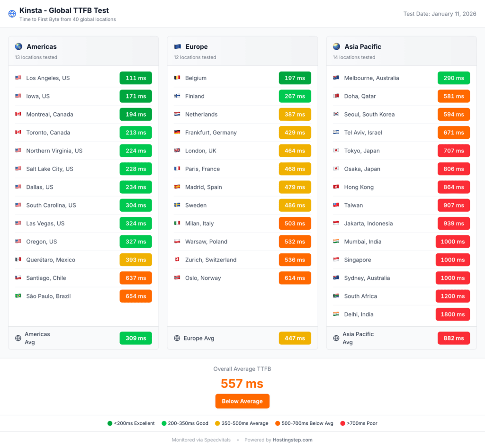The width and height of the screenshot is (485, 448).
Task: Click the São Paulo, Brazil flag icon
Action: coord(18,296)
